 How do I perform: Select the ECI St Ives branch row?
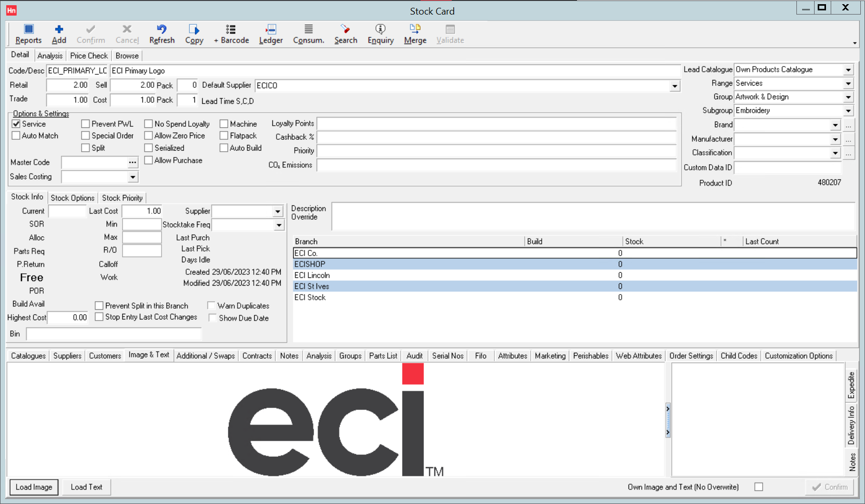pyautogui.click(x=575, y=286)
